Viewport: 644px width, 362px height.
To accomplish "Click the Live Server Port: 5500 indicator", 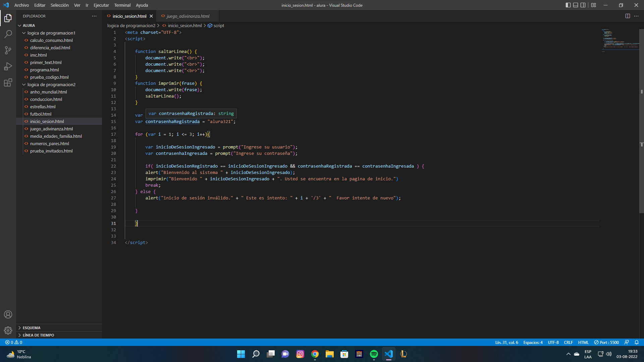I will 606,342.
